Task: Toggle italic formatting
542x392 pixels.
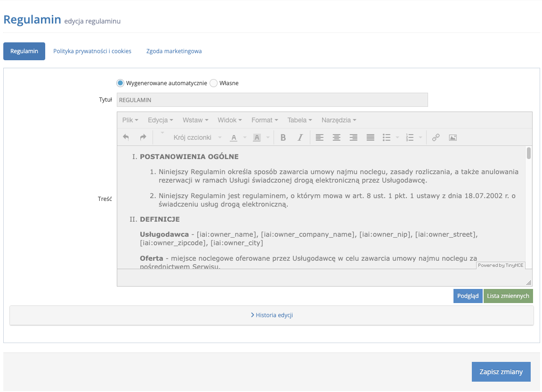Action: coord(300,137)
